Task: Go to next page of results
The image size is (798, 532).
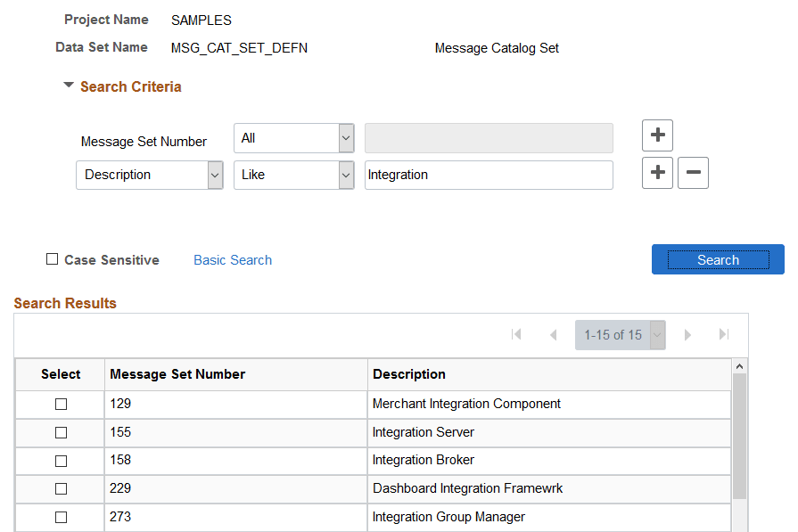Action: click(x=687, y=335)
